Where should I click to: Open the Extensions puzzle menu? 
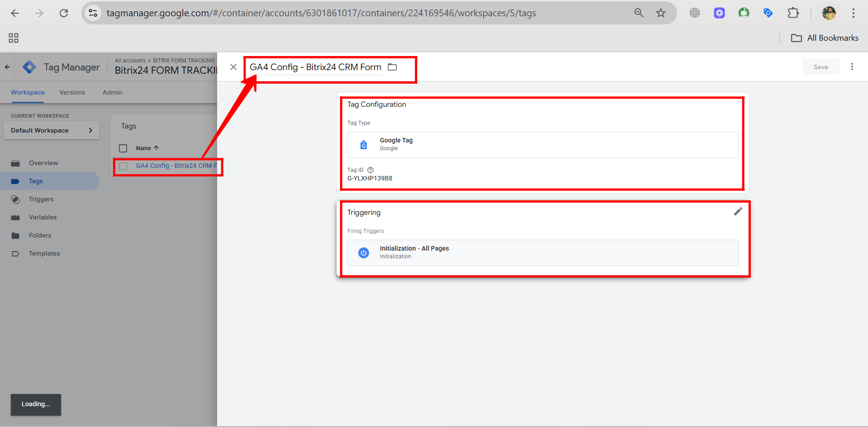[793, 13]
